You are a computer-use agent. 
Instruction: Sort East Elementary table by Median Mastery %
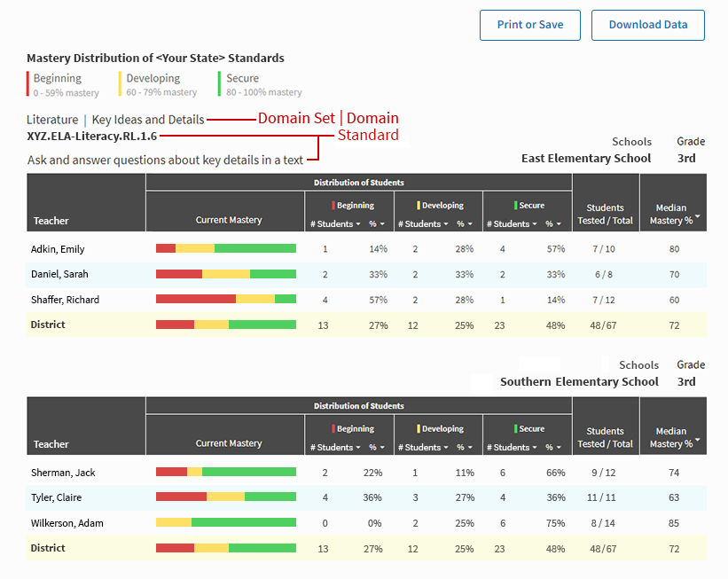[673, 214]
